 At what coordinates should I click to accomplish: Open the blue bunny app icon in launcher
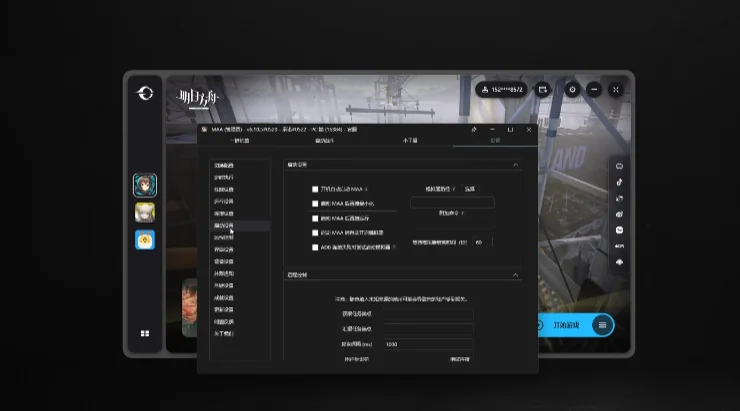pos(145,240)
